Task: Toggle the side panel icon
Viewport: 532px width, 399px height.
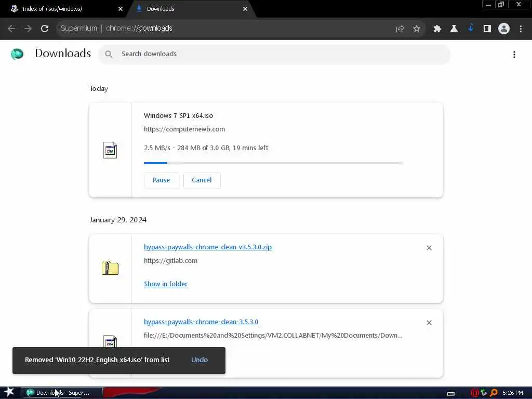Action: click(x=487, y=29)
